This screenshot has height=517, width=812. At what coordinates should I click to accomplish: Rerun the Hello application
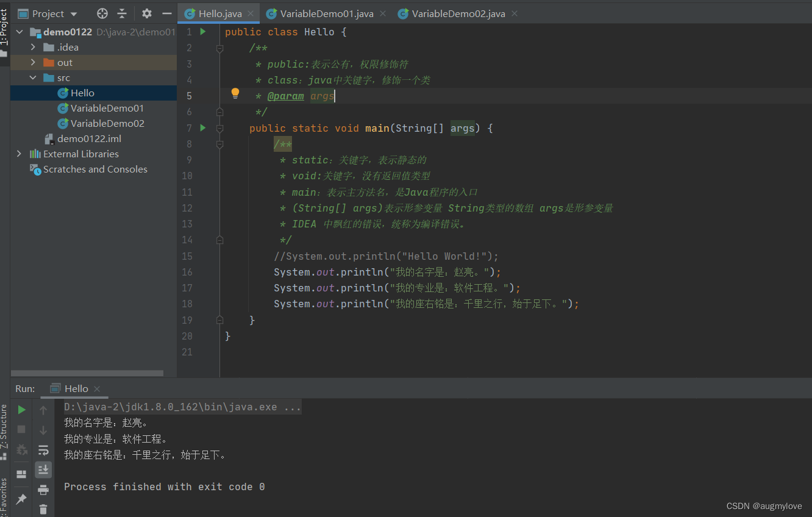point(21,410)
